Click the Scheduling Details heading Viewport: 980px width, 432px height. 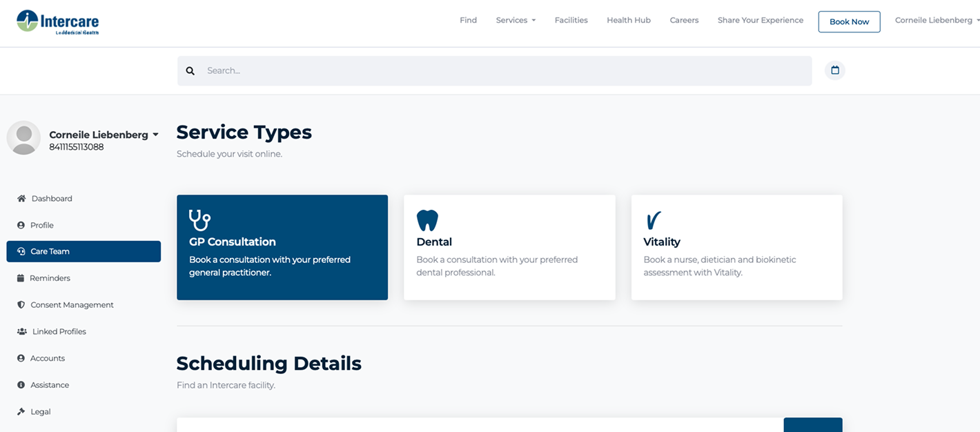tap(269, 363)
